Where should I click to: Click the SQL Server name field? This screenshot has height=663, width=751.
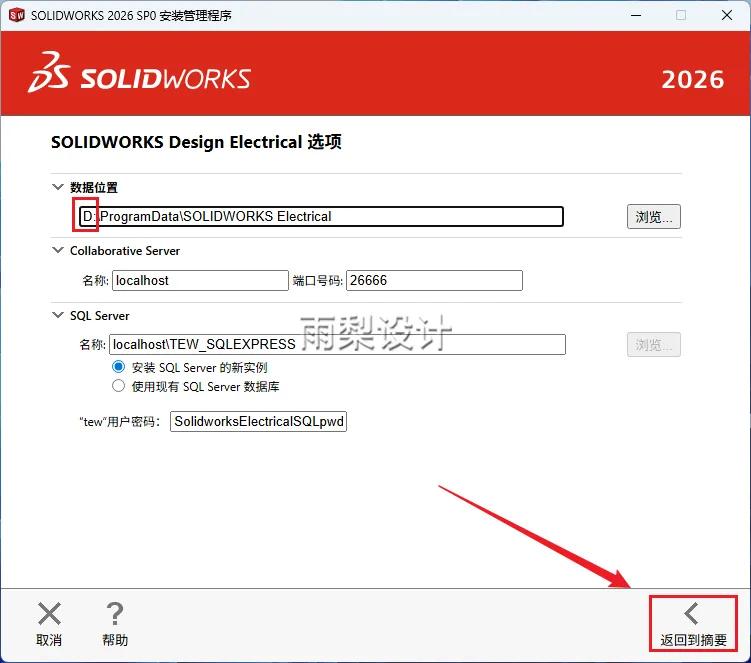pyautogui.click(x=337, y=344)
